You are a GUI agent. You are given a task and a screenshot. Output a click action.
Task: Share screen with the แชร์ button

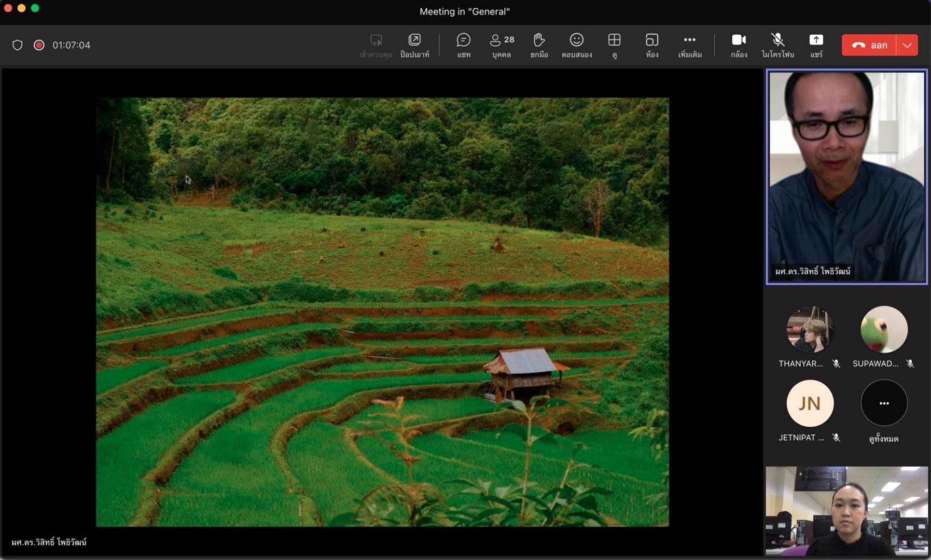816,45
